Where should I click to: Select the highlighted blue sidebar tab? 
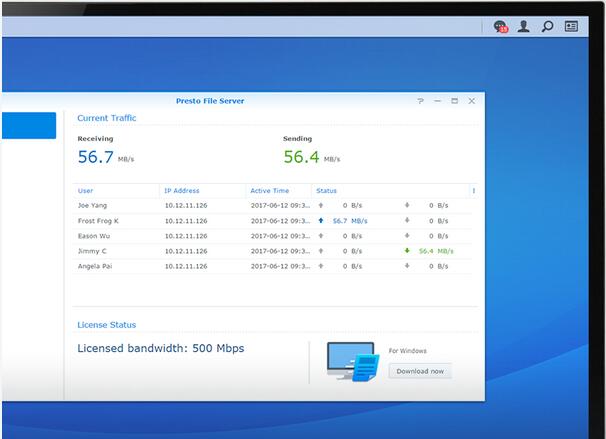point(29,126)
